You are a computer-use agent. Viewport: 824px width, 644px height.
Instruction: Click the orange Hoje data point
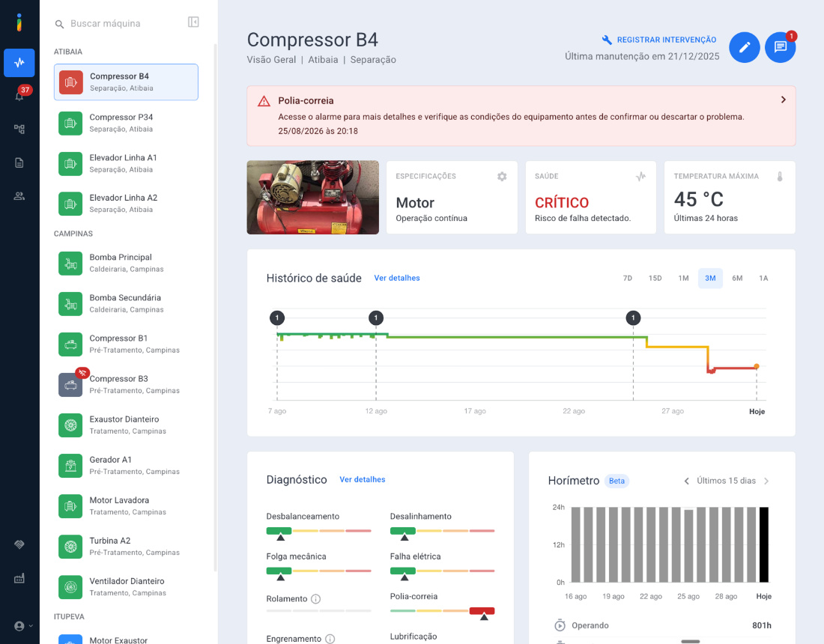click(x=757, y=367)
